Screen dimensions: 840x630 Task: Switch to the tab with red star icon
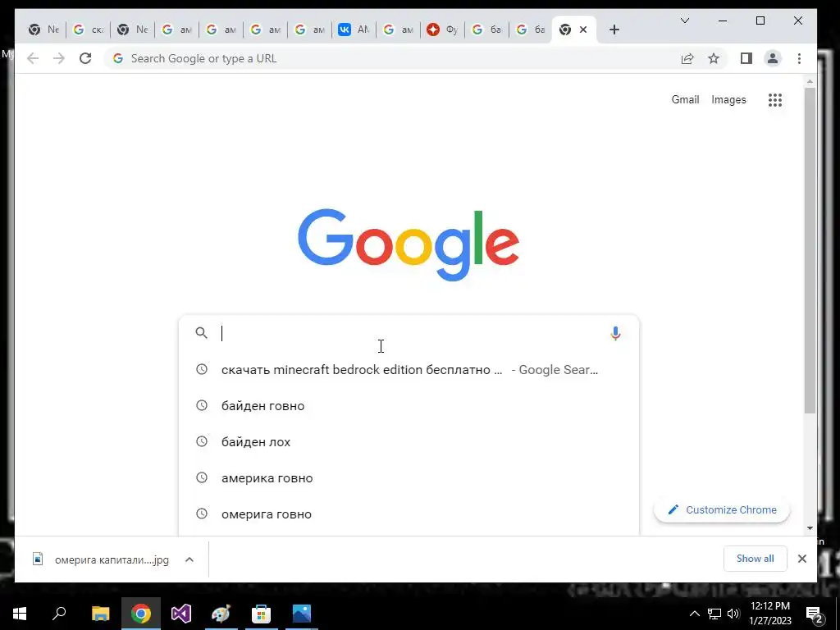click(442, 30)
